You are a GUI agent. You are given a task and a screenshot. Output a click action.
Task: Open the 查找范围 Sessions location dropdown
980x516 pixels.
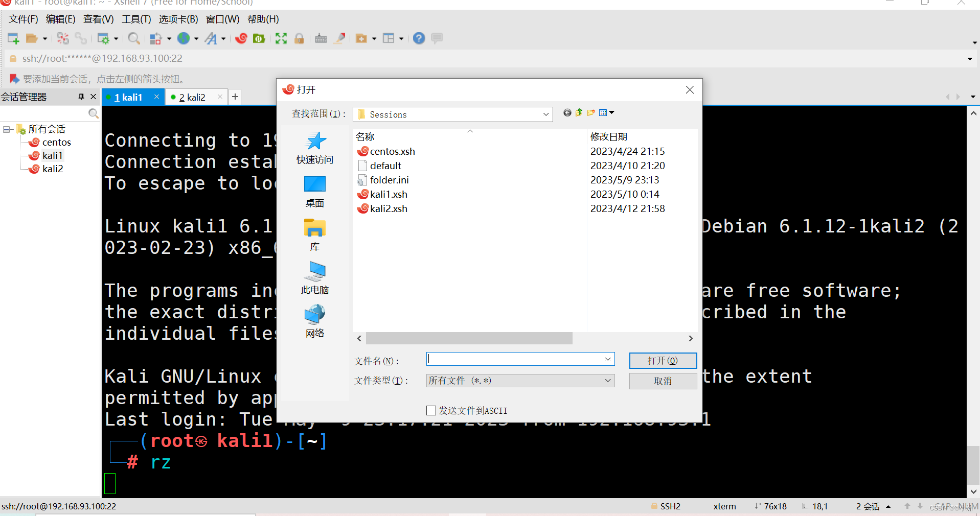pos(546,114)
